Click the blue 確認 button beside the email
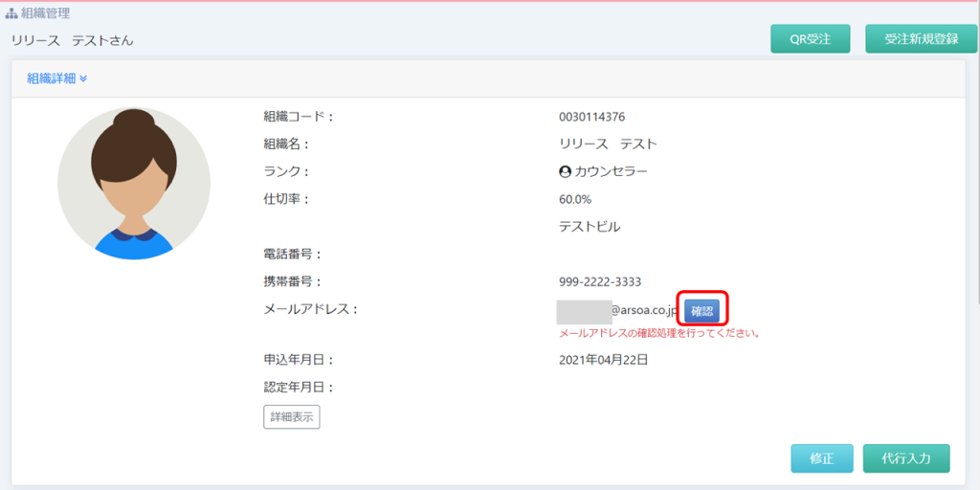 coord(702,310)
